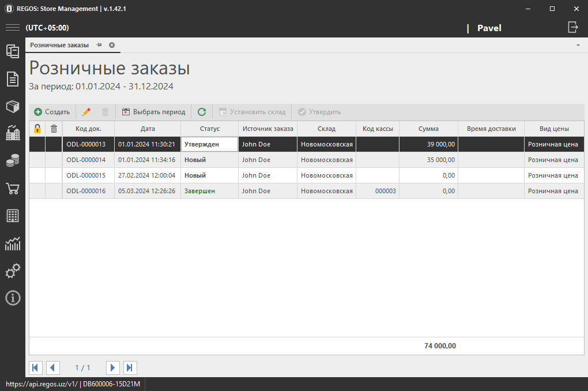Open the hamburger menu in the top bar
The image size is (588, 391).
click(x=13, y=28)
